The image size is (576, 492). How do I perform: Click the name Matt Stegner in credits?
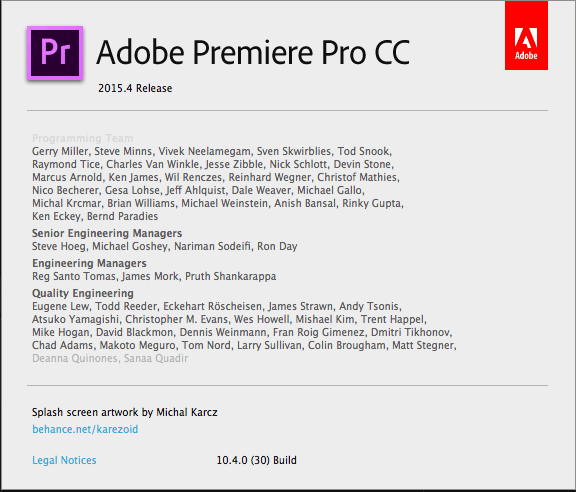[423, 345]
